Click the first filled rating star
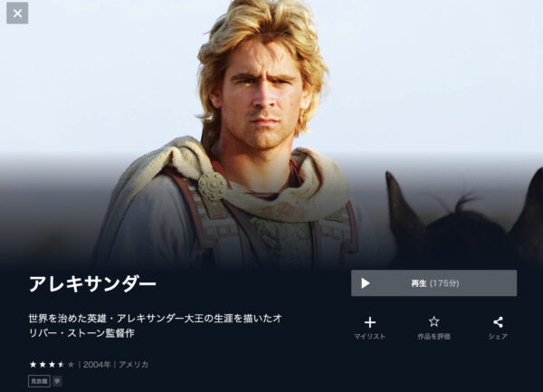Viewport: 543px width, 392px height. (33, 364)
